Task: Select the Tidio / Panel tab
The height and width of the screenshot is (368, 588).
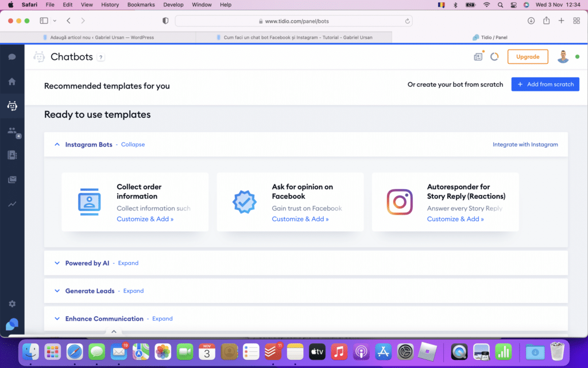Action: [x=490, y=37]
